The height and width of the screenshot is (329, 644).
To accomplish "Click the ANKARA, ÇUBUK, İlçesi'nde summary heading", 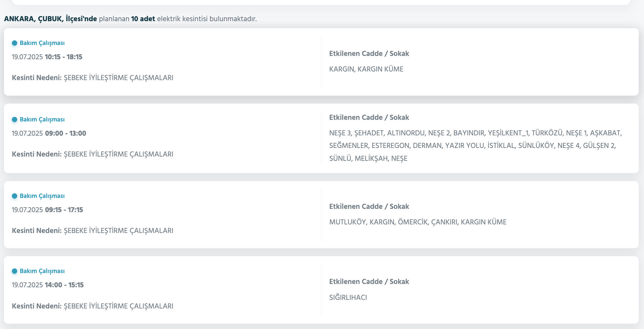I will coord(130,19).
